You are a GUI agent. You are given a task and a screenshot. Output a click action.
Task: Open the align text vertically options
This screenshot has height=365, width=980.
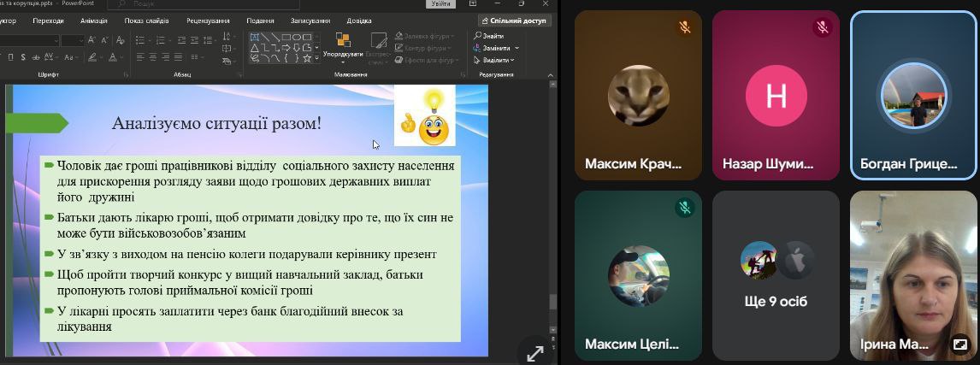[x=228, y=48]
